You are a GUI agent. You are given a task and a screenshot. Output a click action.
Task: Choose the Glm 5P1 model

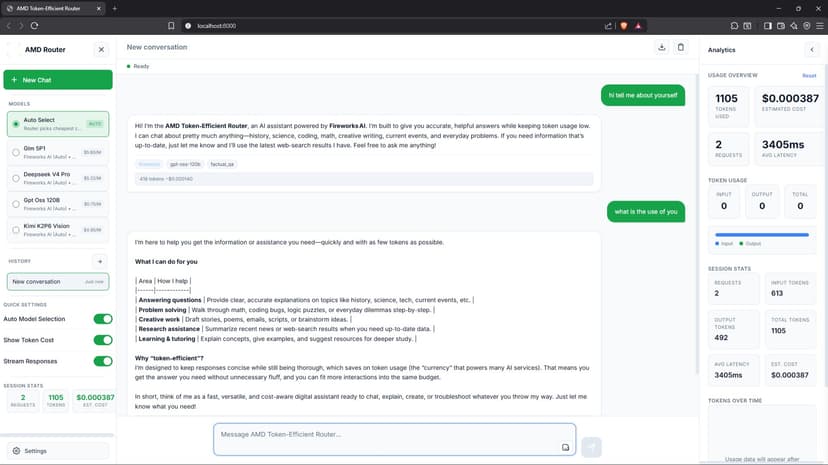pyautogui.click(x=58, y=152)
